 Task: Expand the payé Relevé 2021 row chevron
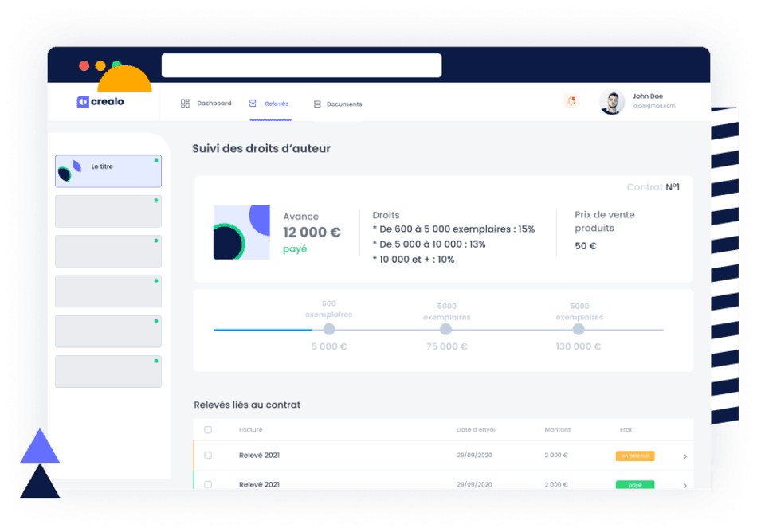coord(685,485)
